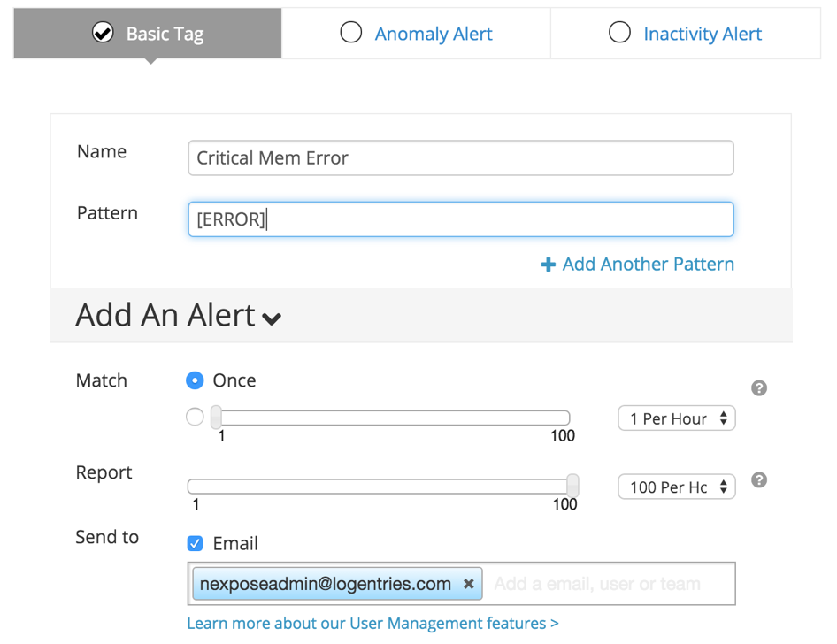The width and height of the screenshot is (837, 644).
Task: Click the Pattern input field
Action: 460,219
